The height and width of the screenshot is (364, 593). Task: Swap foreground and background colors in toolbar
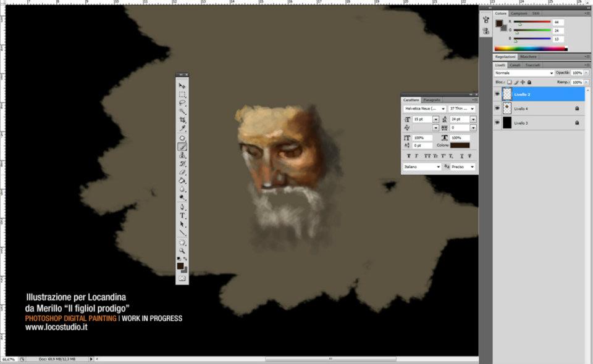(185, 259)
